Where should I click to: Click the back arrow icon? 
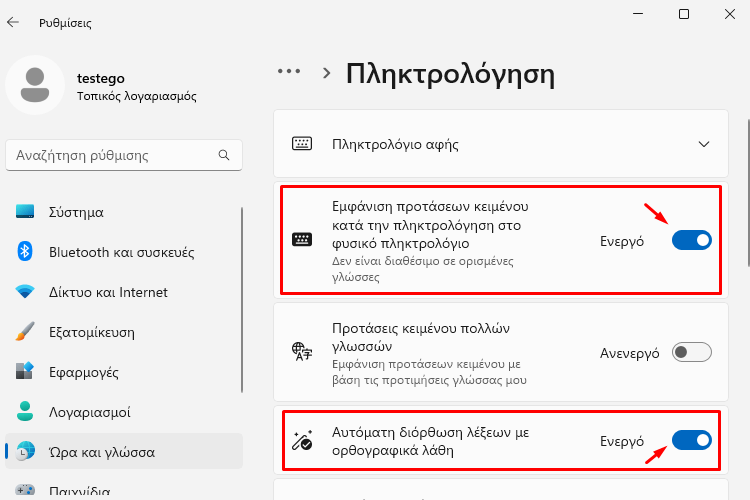coord(13,22)
